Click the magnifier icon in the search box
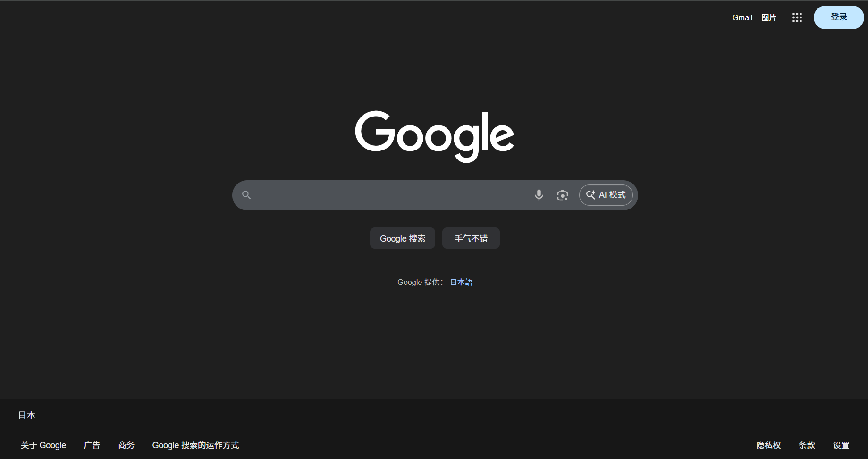Viewport: 868px width, 459px height. 246,195
